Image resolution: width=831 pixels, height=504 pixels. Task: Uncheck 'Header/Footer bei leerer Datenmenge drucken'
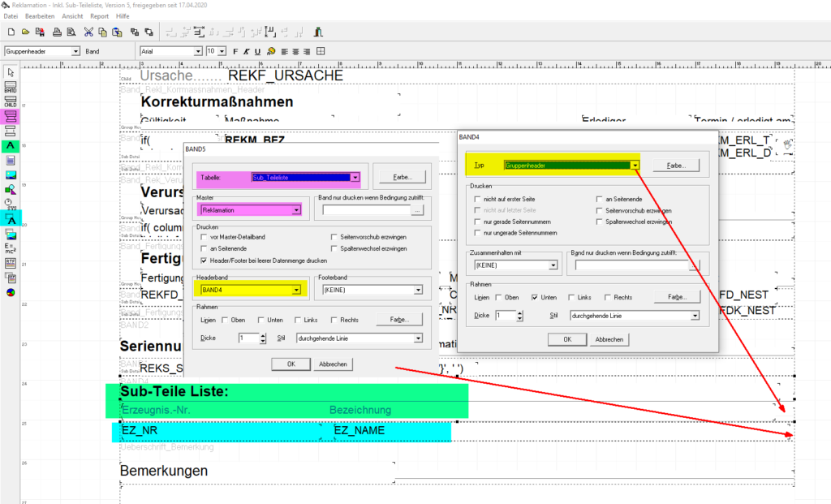(x=204, y=261)
